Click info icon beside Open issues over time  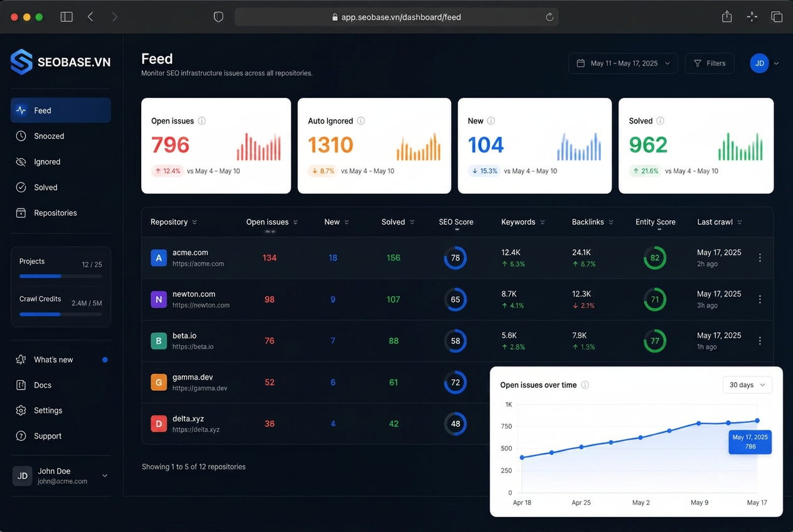tap(585, 385)
